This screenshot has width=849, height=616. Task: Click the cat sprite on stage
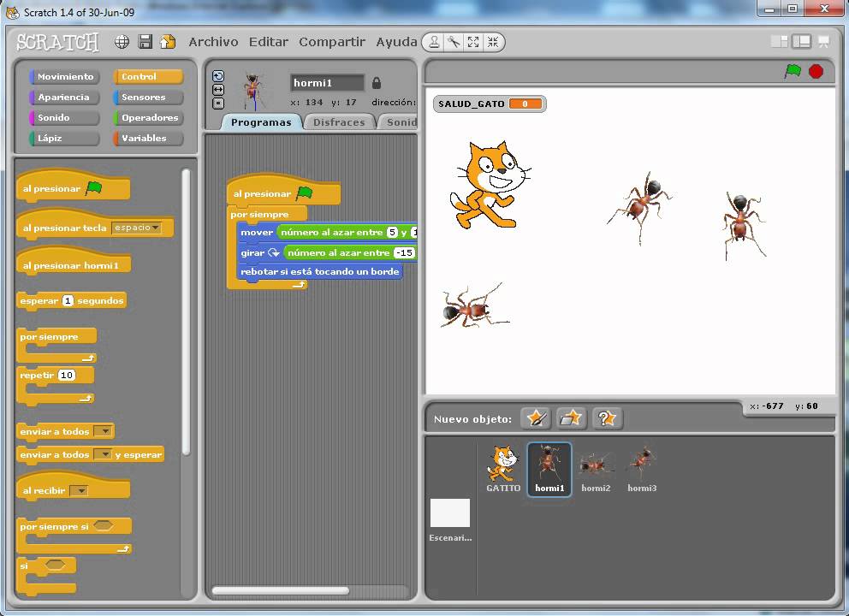coord(490,185)
